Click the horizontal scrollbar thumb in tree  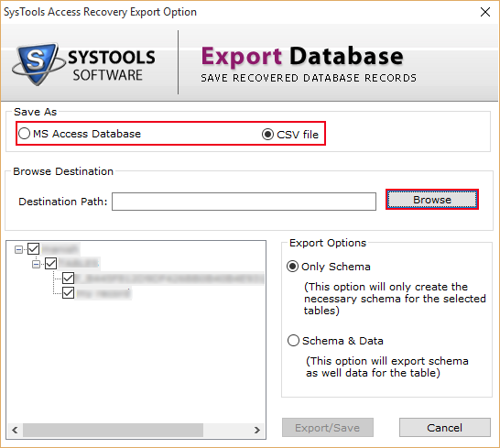[113, 430]
